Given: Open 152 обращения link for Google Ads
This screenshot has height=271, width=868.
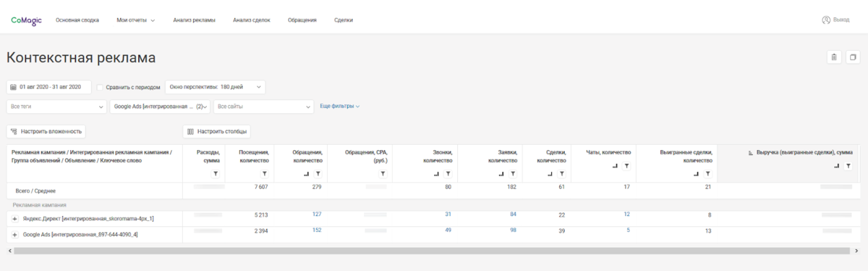Looking at the screenshot, I should (317, 230).
